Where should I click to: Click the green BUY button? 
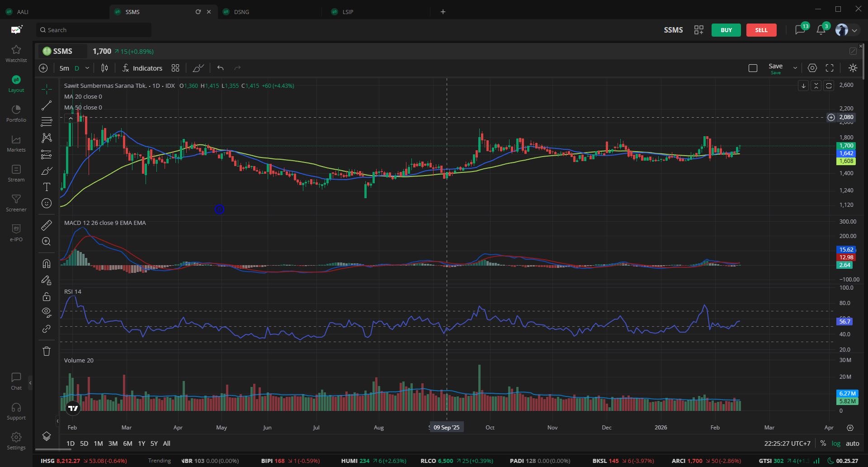pyautogui.click(x=726, y=30)
